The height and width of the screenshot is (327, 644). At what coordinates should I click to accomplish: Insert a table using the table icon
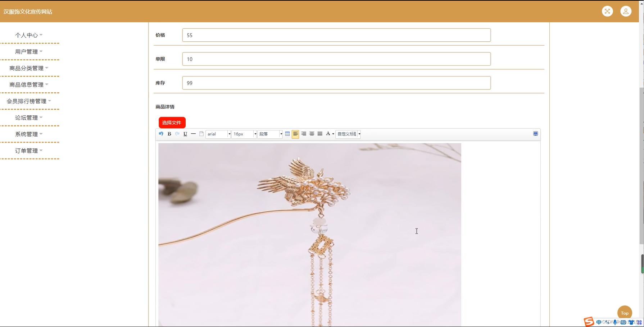(287, 134)
